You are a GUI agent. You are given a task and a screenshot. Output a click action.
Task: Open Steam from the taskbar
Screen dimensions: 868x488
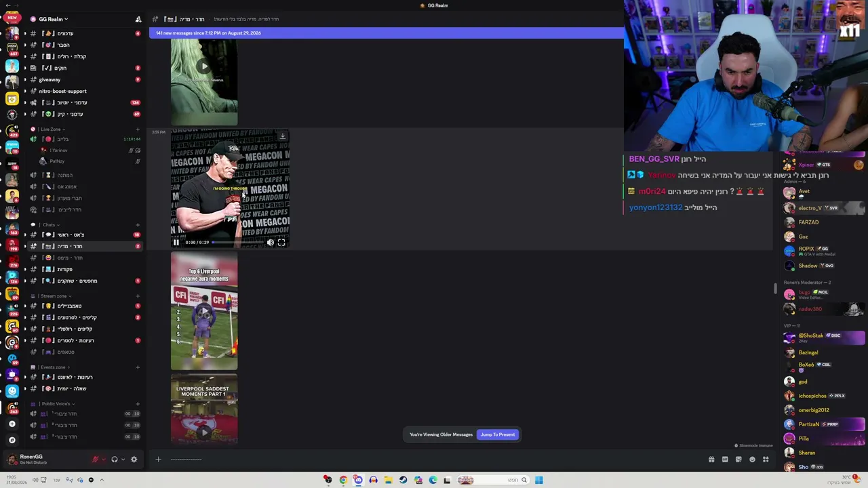coord(403,480)
